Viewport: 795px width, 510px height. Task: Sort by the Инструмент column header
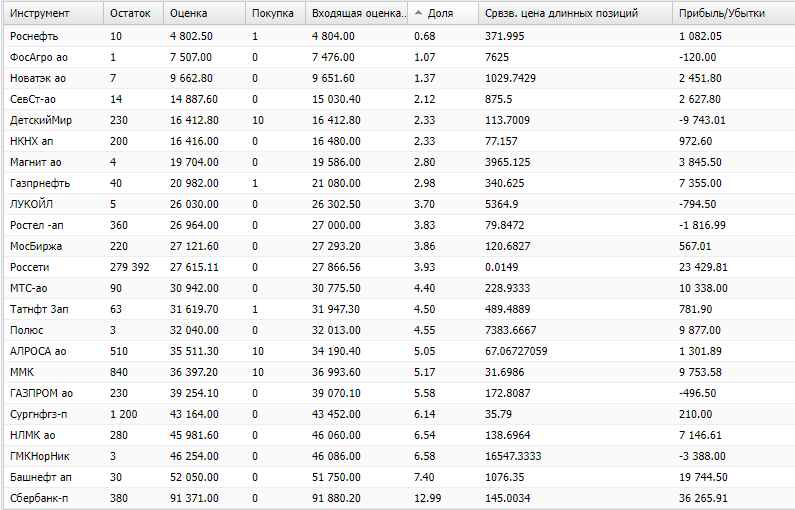click(53, 13)
